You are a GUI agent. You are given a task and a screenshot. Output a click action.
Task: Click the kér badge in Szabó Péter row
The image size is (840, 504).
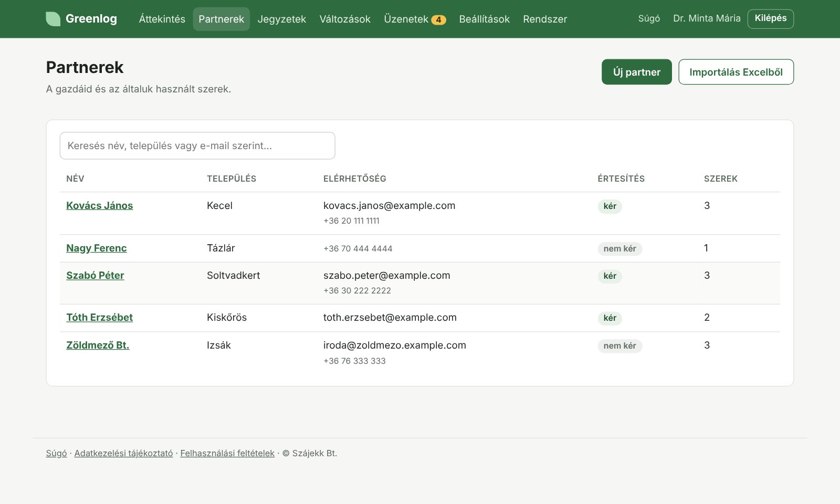tap(610, 276)
